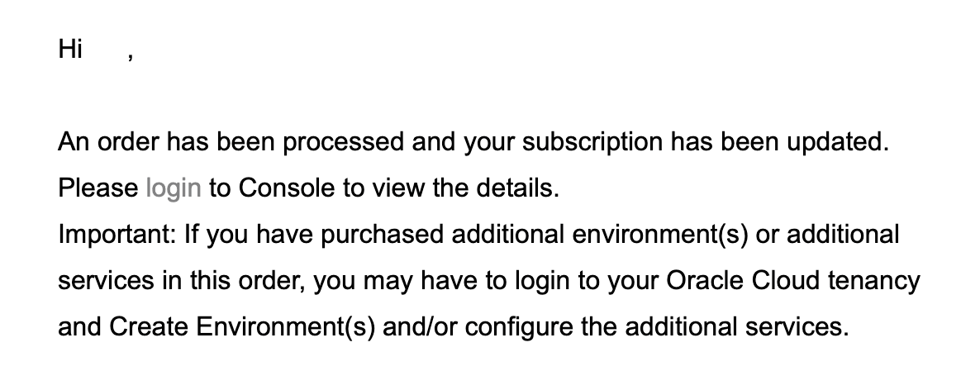The image size is (980, 390).
Task: Click the word 'purchased' in the Important note
Action: pyautogui.click(x=383, y=235)
